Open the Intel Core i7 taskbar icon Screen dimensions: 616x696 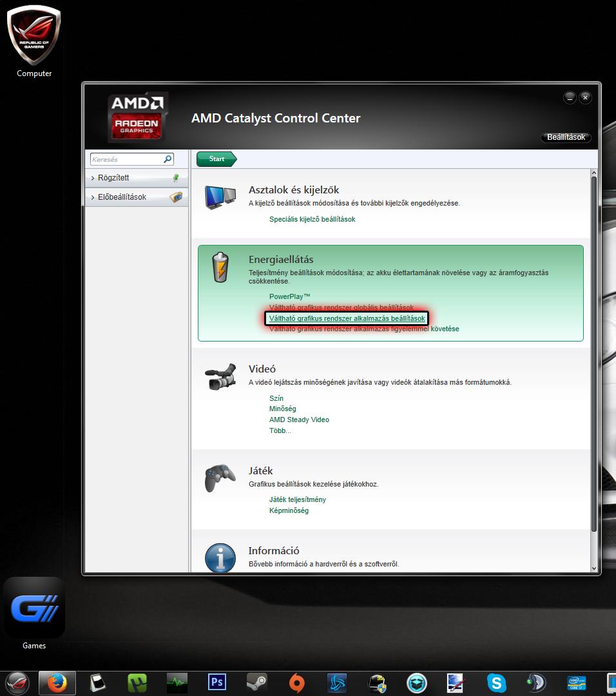[x=577, y=682]
